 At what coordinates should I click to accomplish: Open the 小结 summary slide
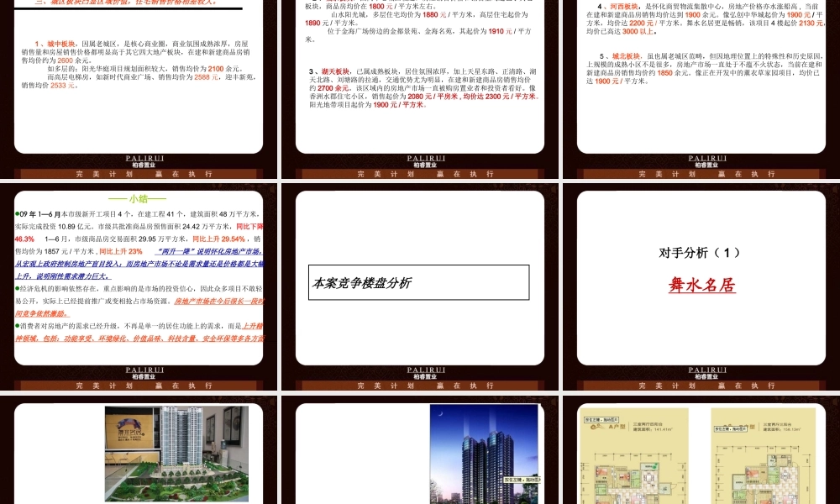139,286
